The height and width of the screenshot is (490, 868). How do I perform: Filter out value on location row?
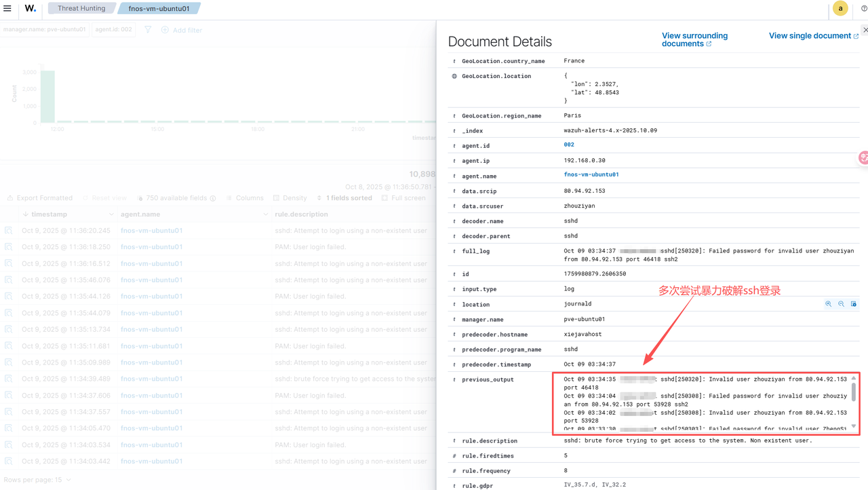(841, 304)
